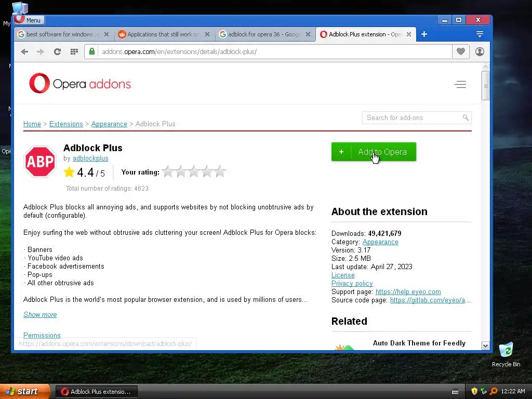Rate five stars in Your rating

pos(220,171)
